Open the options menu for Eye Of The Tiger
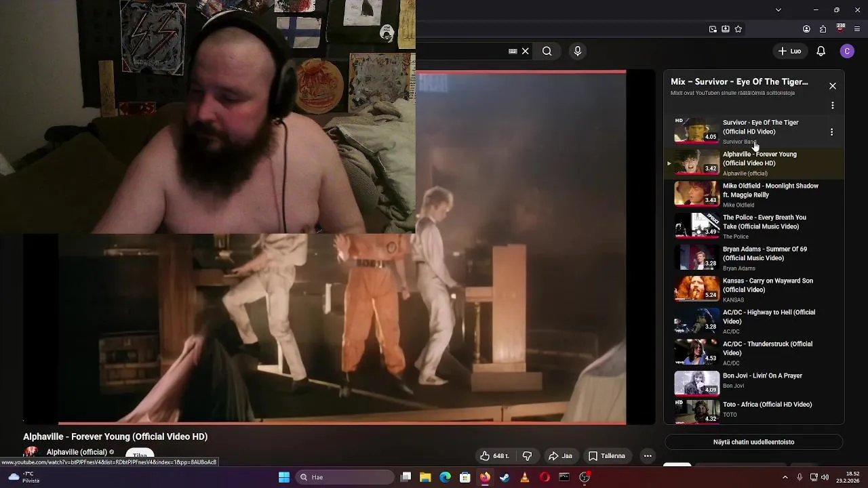Image resolution: width=868 pixels, height=488 pixels. pyautogui.click(x=832, y=132)
